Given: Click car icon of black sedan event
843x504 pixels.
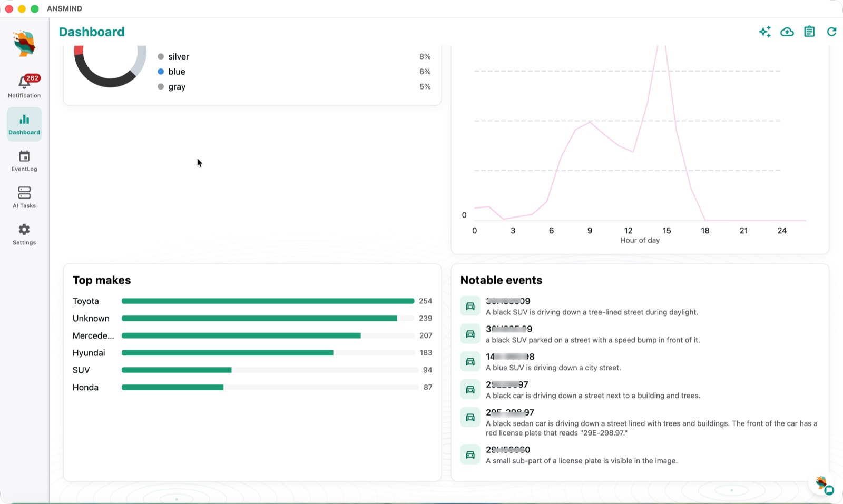Looking at the screenshot, I should tap(470, 418).
